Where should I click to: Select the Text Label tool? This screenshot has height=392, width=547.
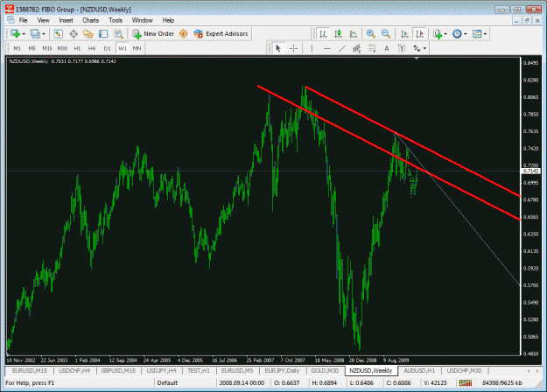click(x=402, y=48)
